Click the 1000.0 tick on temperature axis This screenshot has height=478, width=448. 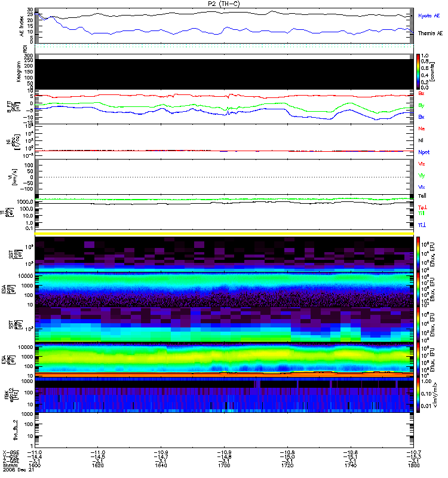pos(25,202)
